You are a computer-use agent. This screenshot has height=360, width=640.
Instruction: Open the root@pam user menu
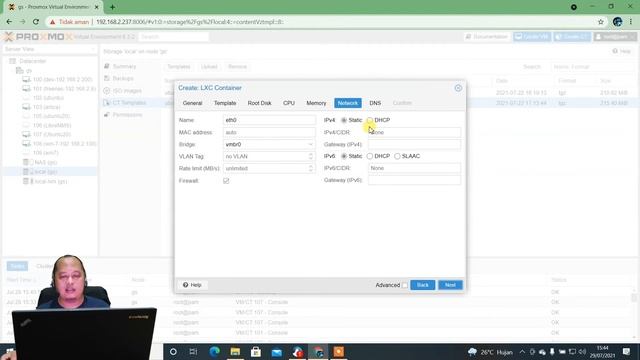(x=615, y=37)
